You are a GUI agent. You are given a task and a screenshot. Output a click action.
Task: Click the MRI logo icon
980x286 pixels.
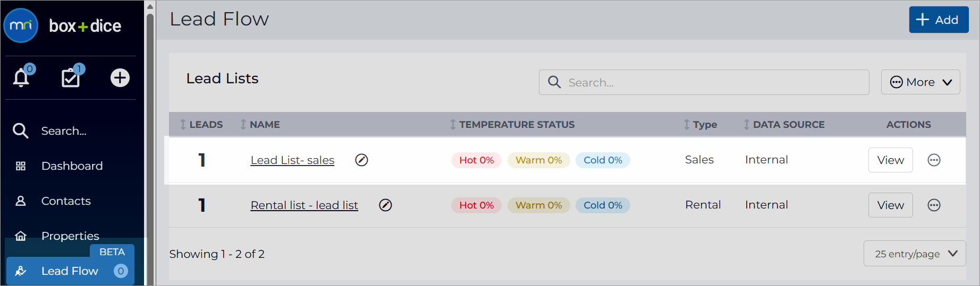click(x=21, y=25)
